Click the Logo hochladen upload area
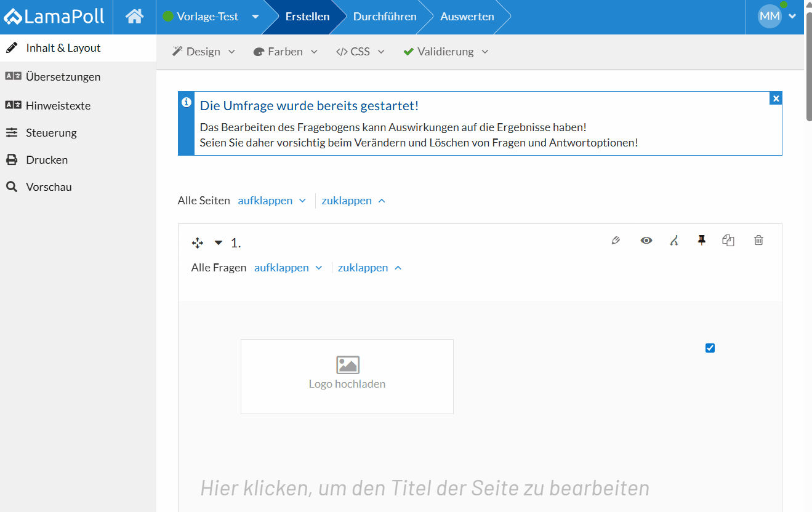The width and height of the screenshot is (812, 512). 347,376
